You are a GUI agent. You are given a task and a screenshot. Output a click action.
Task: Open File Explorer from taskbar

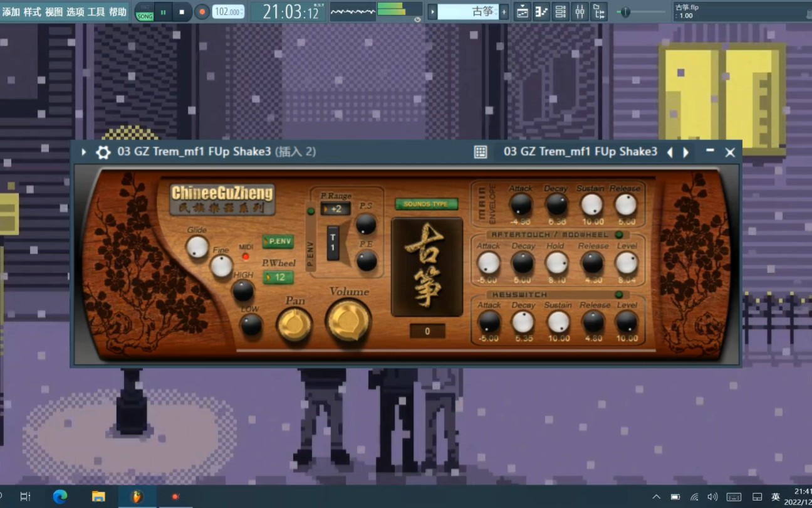98,497
